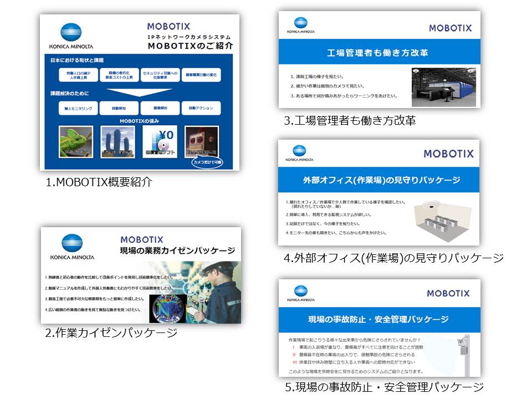Click the 3D office room illustration
532x399 pixels.
pos(443,221)
